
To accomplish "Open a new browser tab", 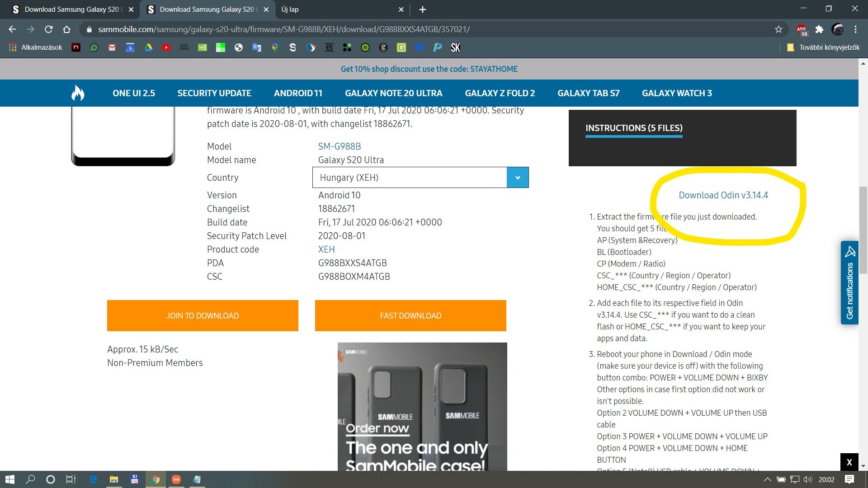I will coord(423,9).
